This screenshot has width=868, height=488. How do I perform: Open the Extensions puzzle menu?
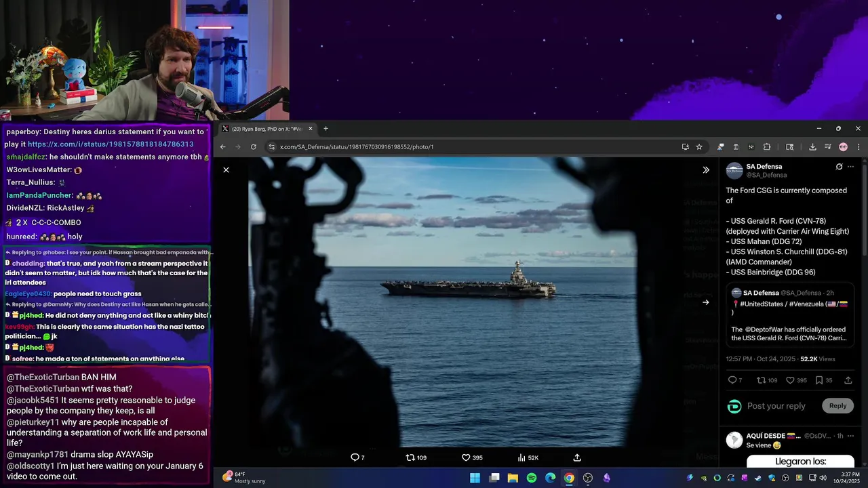click(x=767, y=146)
